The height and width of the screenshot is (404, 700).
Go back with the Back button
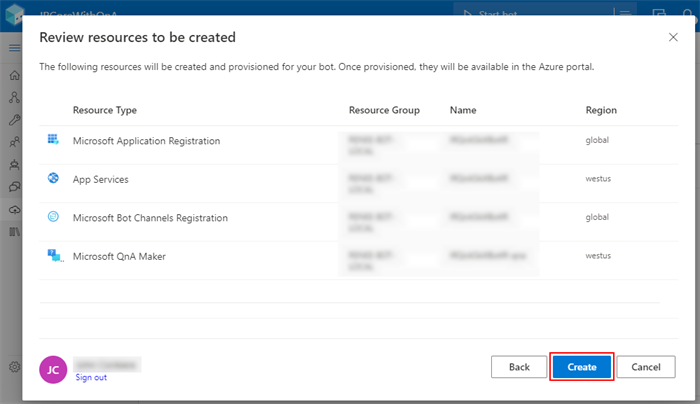519,367
